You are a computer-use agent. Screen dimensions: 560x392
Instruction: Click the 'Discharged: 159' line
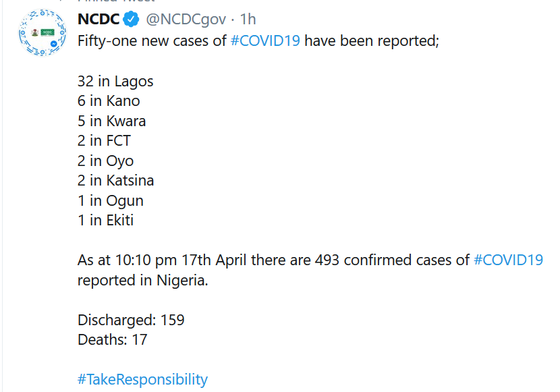131,320
